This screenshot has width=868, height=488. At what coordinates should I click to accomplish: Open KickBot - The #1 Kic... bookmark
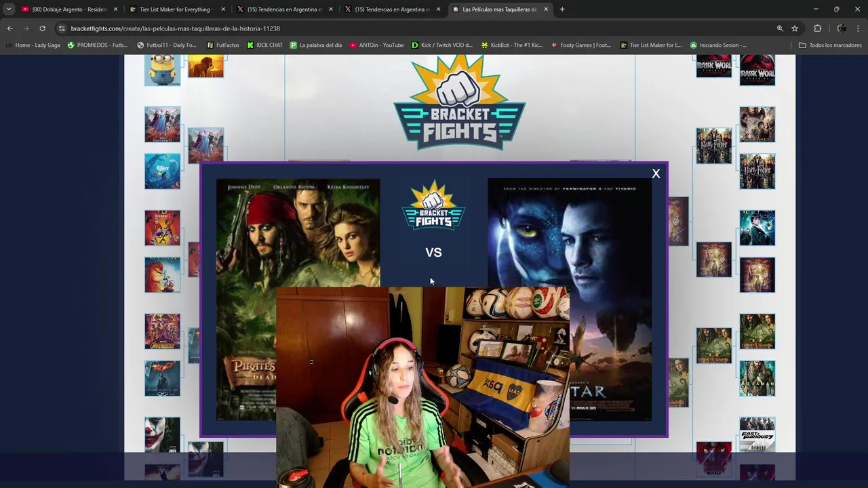[512, 45]
